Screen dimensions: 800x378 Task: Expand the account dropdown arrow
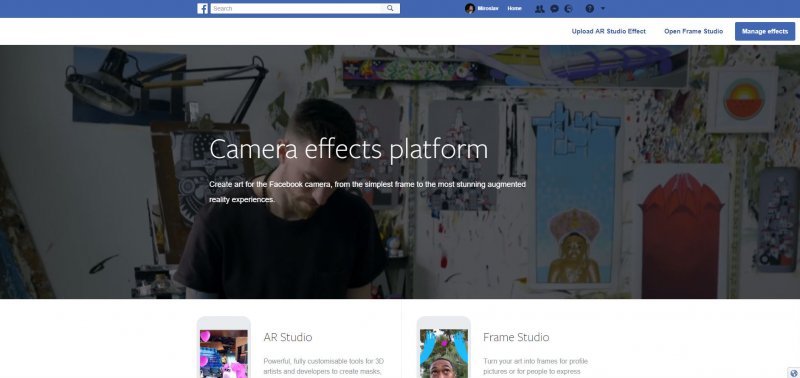(603, 9)
